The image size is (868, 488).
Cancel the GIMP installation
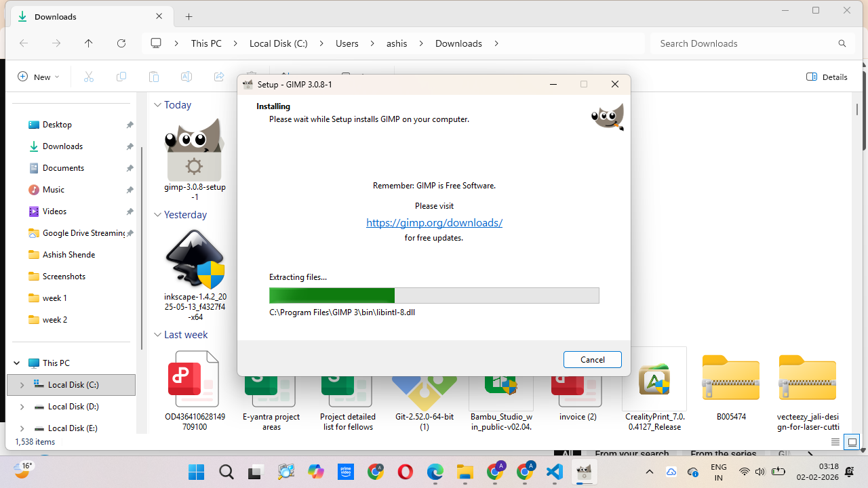(x=592, y=359)
